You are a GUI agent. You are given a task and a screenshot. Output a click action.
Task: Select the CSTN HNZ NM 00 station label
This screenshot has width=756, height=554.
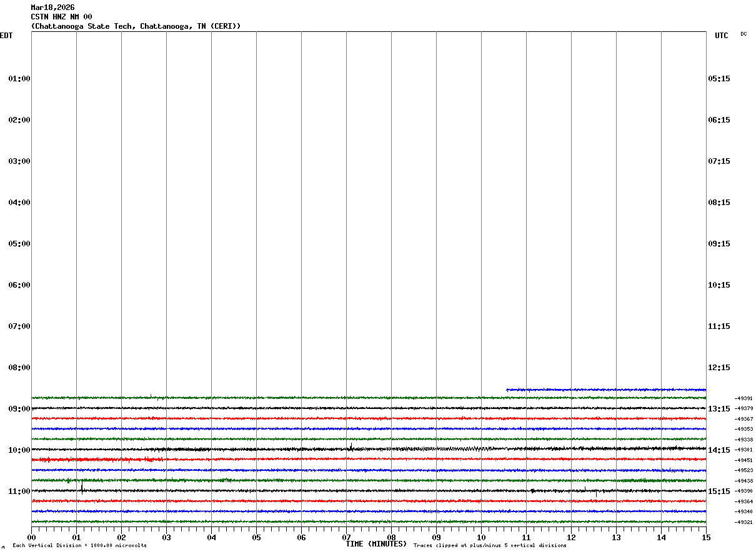(61, 17)
